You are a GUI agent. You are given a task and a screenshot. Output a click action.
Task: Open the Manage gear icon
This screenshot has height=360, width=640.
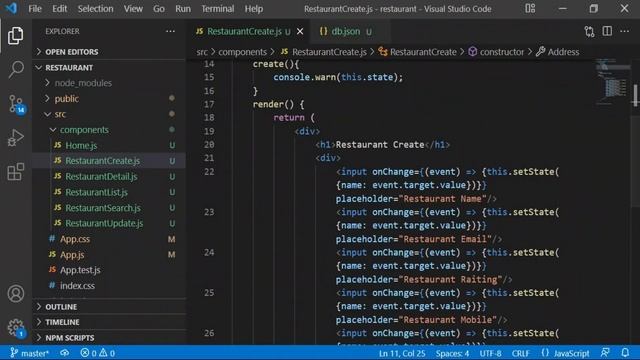coord(16,328)
